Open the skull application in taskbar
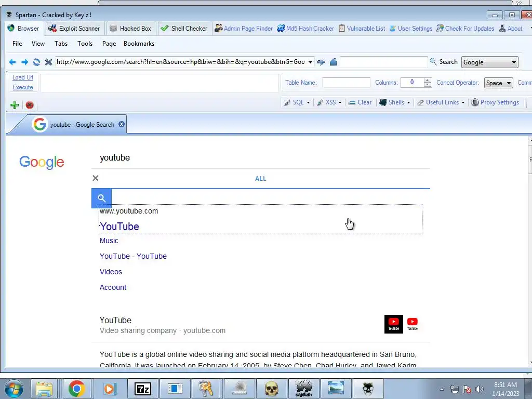The image size is (532, 399). pos(271,389)
